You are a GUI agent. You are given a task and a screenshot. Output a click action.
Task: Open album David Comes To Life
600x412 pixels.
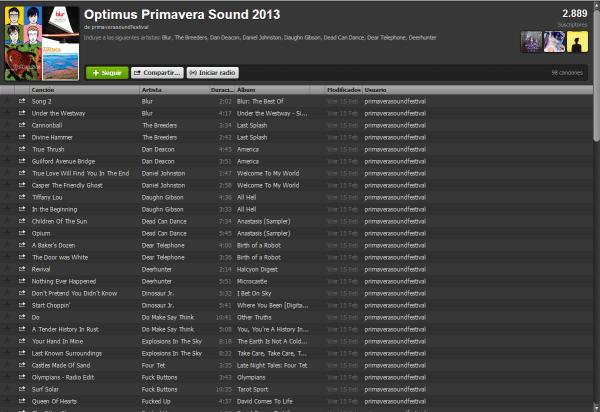[265, 401]
